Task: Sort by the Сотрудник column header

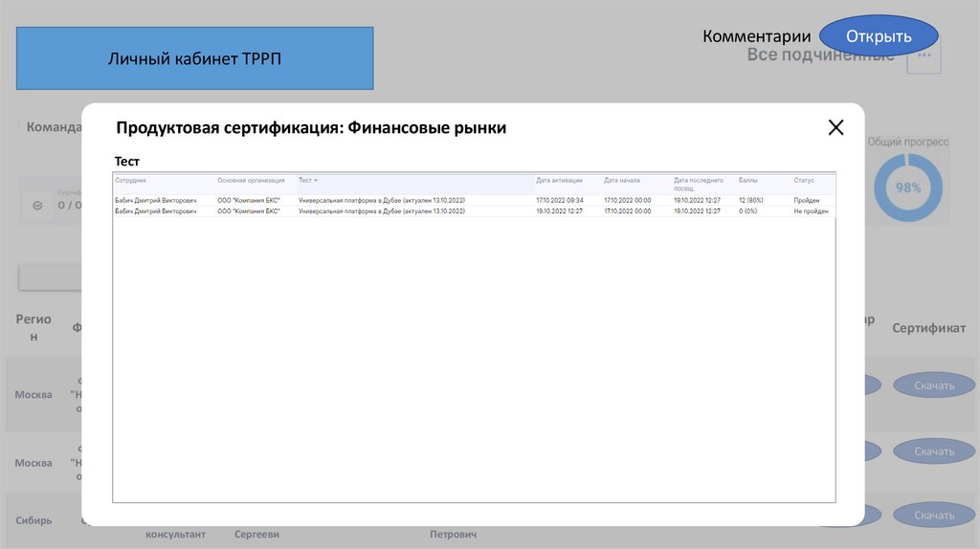Action: tap(130, 181)
